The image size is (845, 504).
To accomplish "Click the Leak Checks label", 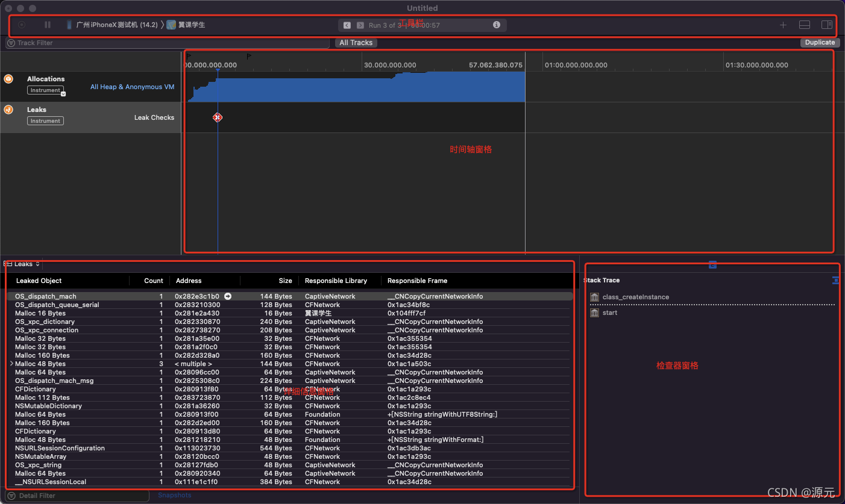I will pyautogui.click(x=154, y=117).
